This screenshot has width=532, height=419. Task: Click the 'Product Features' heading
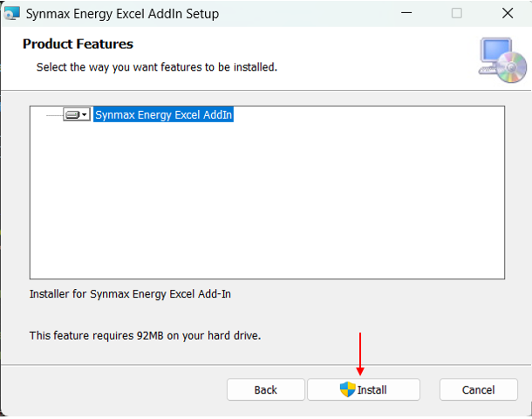click(x=78, y=44)
